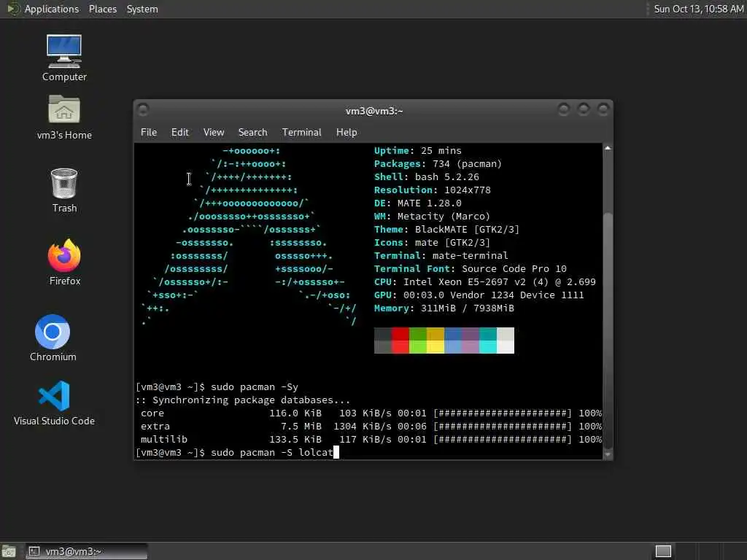747x560 pixels.
Task: Click the show desktop icon in bottom panel
Action: click(9, 551)
